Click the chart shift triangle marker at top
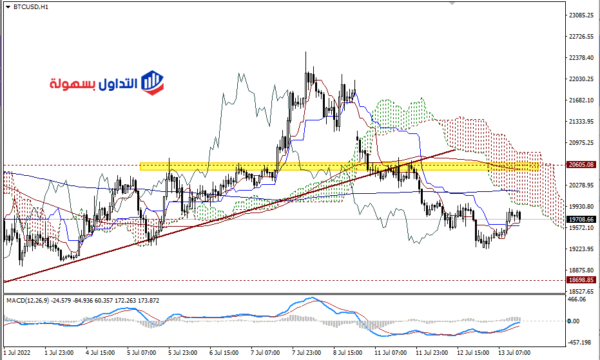Viewport: 600px width, 360px height. point(452,3)
